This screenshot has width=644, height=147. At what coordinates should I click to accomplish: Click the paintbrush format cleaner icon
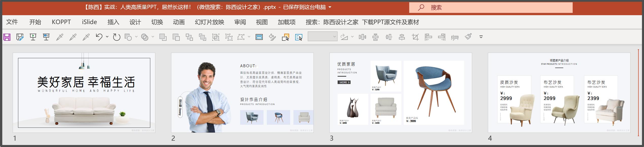point(468,37)
